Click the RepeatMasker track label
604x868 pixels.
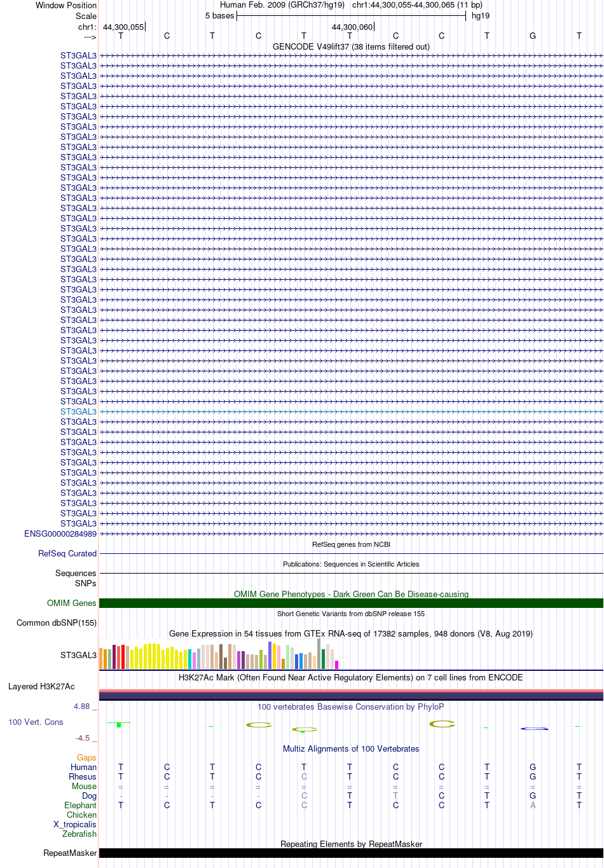(x=70, y=853)
